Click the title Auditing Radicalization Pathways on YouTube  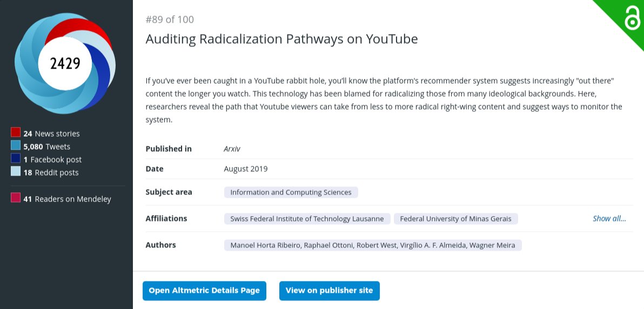pos(282,39)
